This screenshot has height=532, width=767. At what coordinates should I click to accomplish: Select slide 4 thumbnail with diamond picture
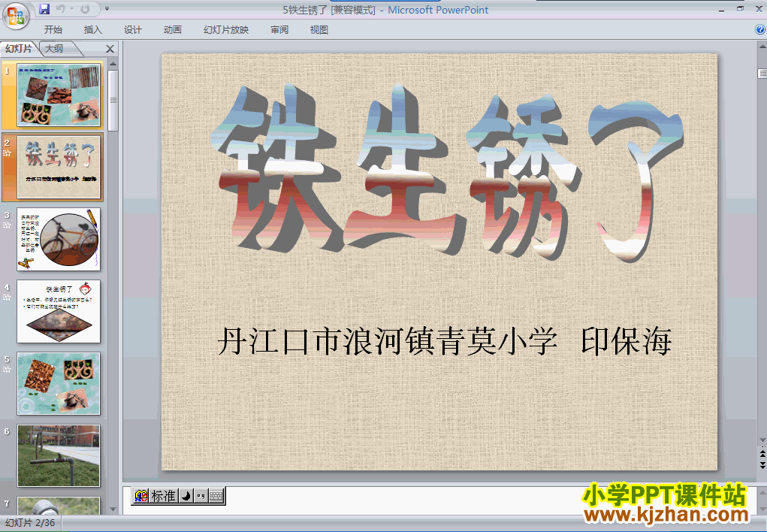pos(59,311)
